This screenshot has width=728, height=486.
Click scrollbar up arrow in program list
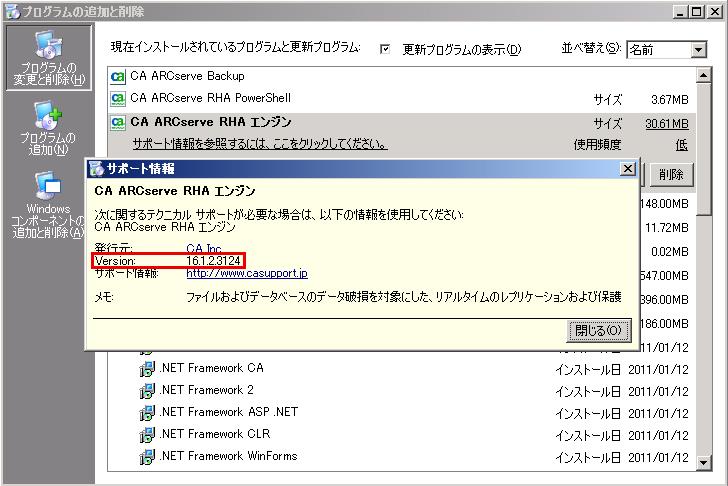pos(704,75)
